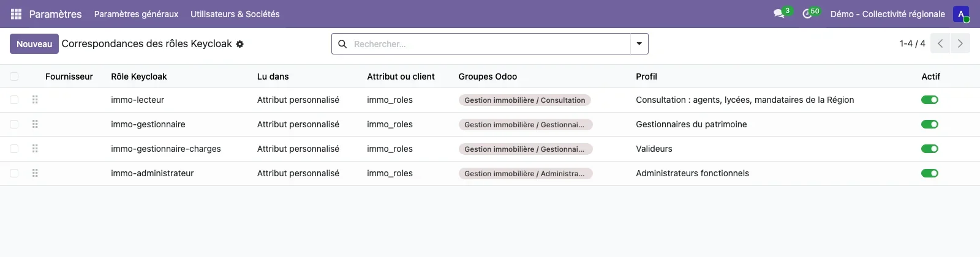Select the immo-lecteur row checkbox
The width and height of the screenshot is (980, 257).
tap(14, 100)
